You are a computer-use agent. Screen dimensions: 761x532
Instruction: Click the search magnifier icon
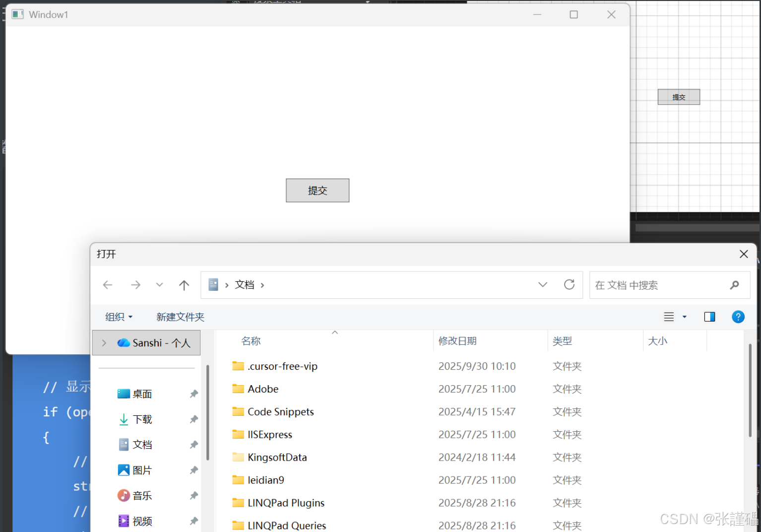point(735,285)
